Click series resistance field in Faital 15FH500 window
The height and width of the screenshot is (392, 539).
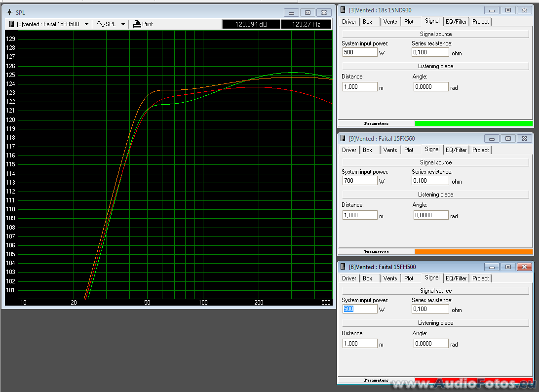coord(430,309)
